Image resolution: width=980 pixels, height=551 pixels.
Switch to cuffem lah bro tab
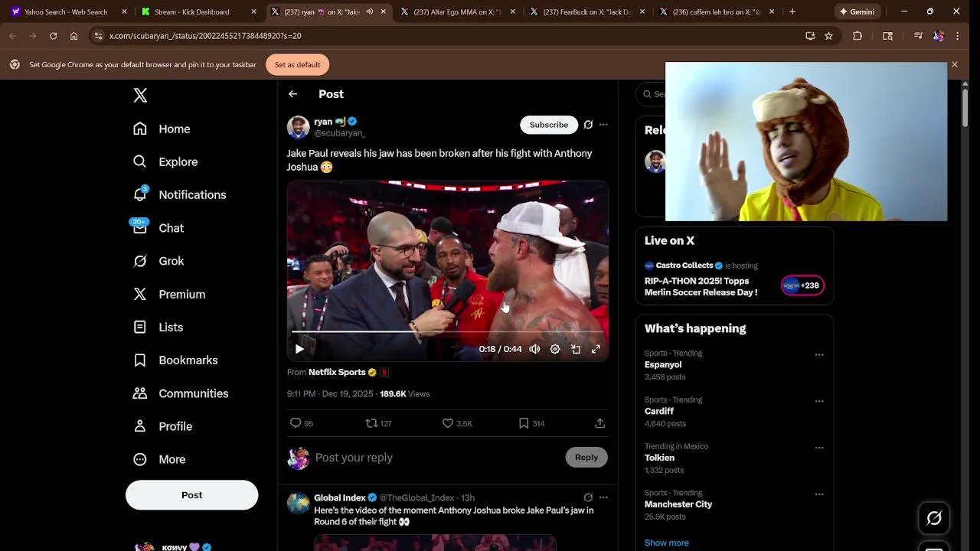717,11
